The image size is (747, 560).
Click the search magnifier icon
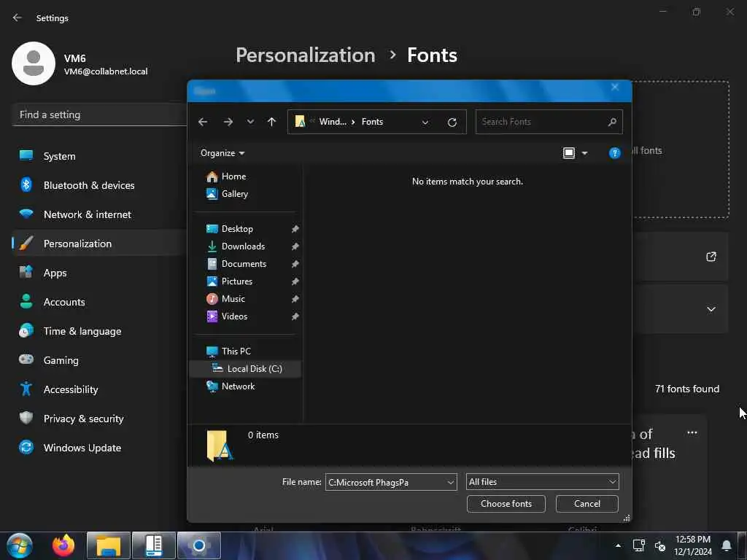click(612, 122)
